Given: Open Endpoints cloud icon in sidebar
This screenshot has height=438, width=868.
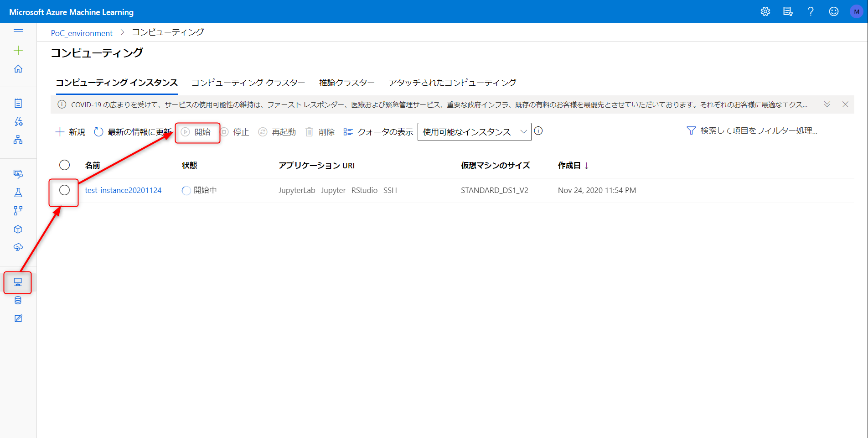Looking at the screenshot, I should [x=18, y=247].
